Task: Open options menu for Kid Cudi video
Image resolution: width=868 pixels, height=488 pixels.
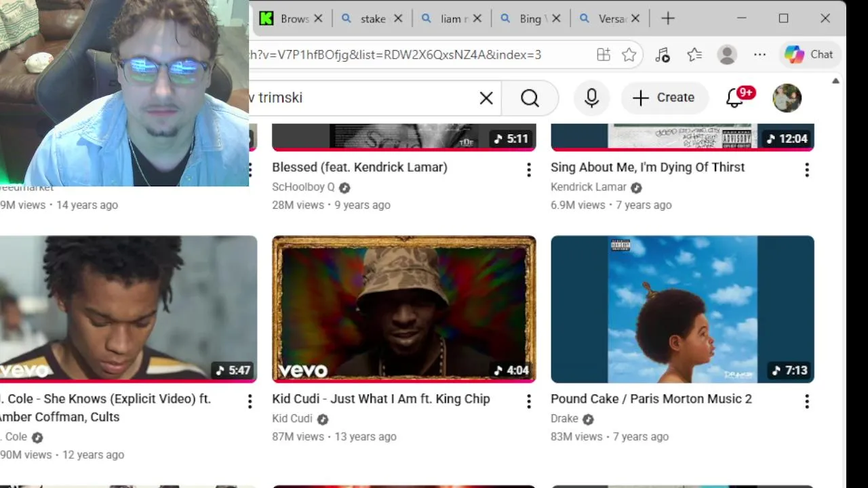Action: pos(529,401)
